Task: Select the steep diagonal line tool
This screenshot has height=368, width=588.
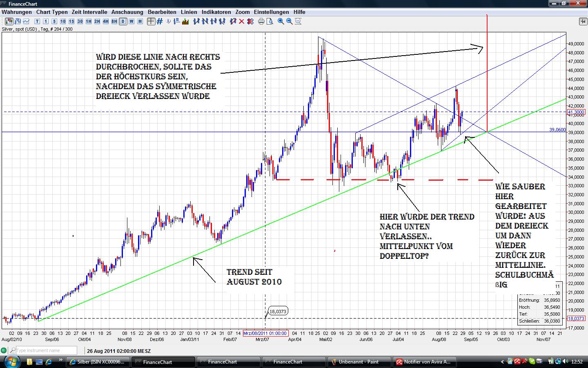Action: pos(223,21)
